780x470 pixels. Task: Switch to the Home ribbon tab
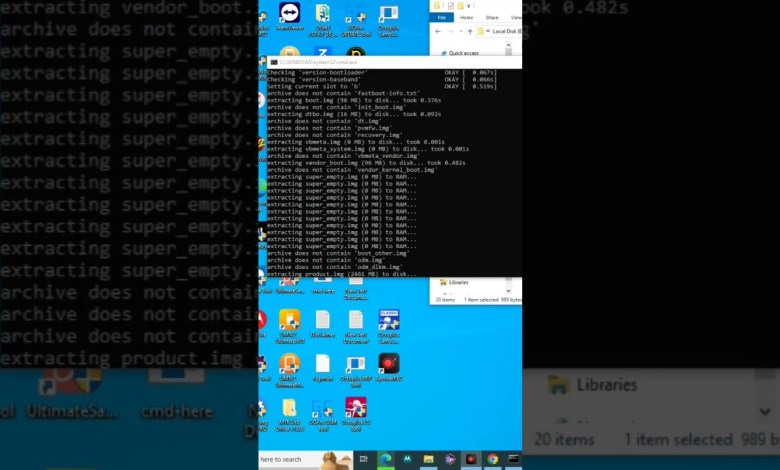[467, 17]
